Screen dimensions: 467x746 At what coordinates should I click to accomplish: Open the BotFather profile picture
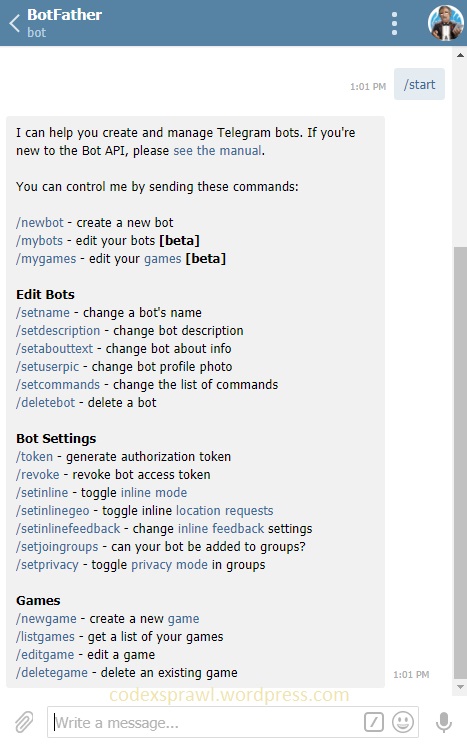click(x=446, y=23)
